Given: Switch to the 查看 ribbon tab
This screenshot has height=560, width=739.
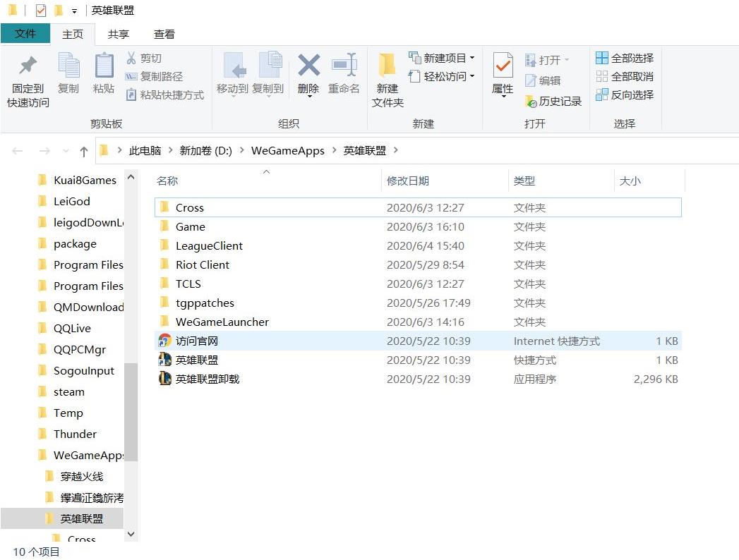Looking at the screenshot, I should [x=164, y=33].
